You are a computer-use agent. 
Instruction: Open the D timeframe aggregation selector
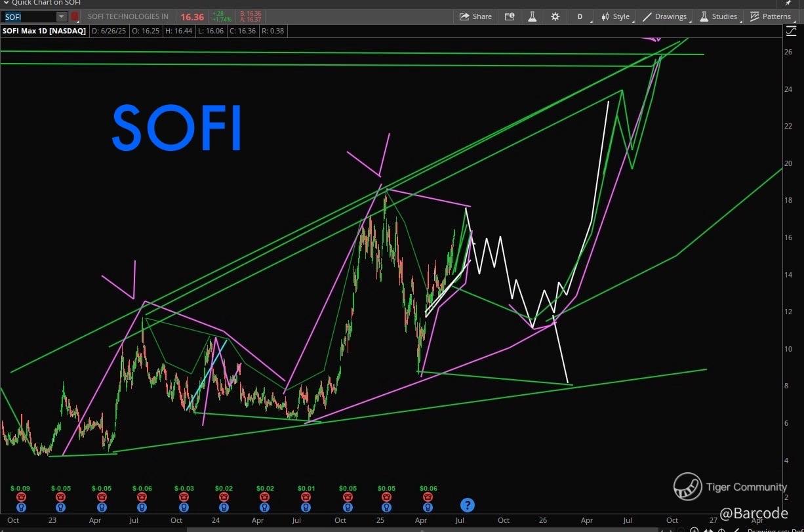580,16
